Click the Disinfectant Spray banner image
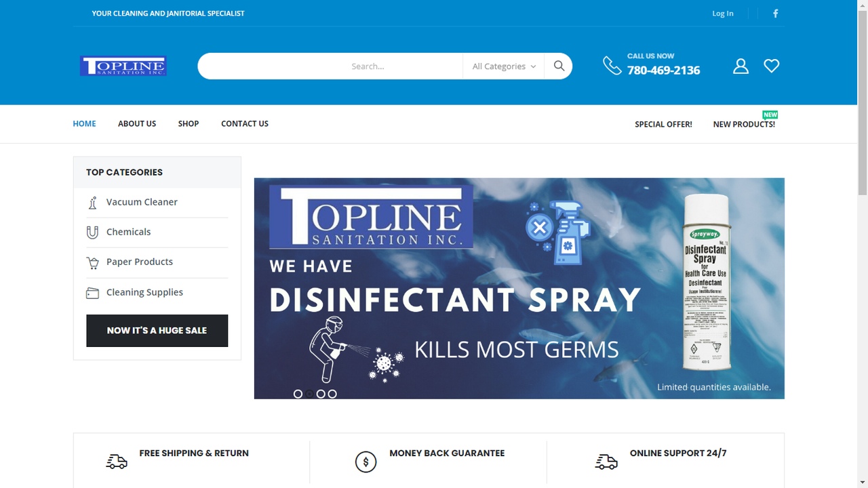This screenshot has height=488, width=868. click(x=519, y=289)
